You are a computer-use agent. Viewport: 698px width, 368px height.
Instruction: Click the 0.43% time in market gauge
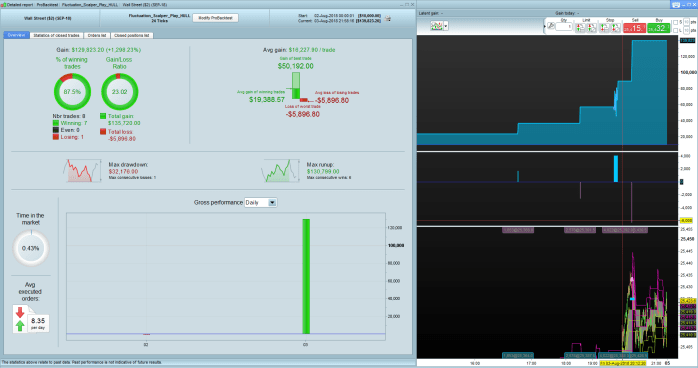point(31,248)
